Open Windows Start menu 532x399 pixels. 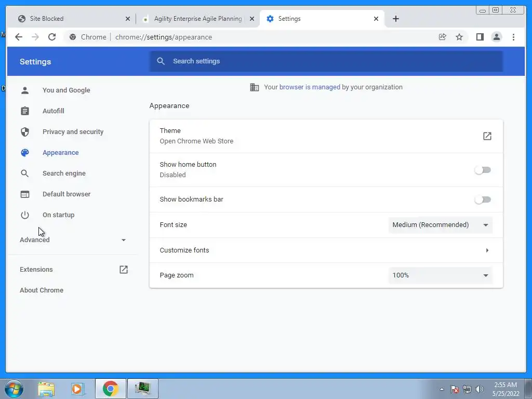(x=14, y=389)
